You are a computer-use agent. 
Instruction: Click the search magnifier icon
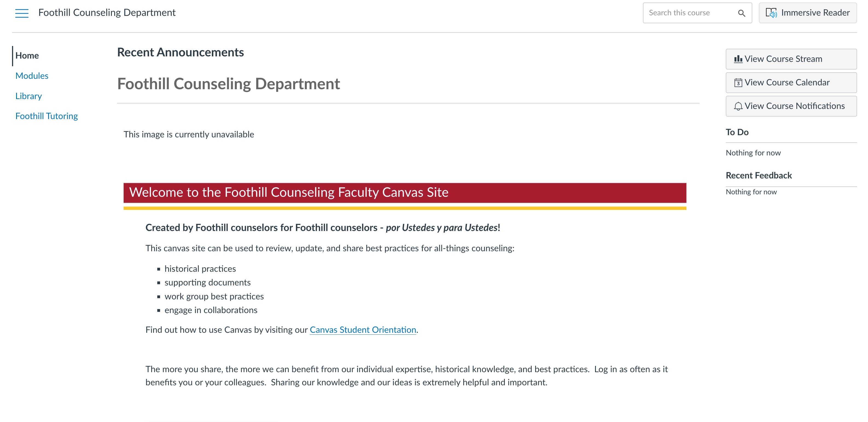click(x=741, y=13)
